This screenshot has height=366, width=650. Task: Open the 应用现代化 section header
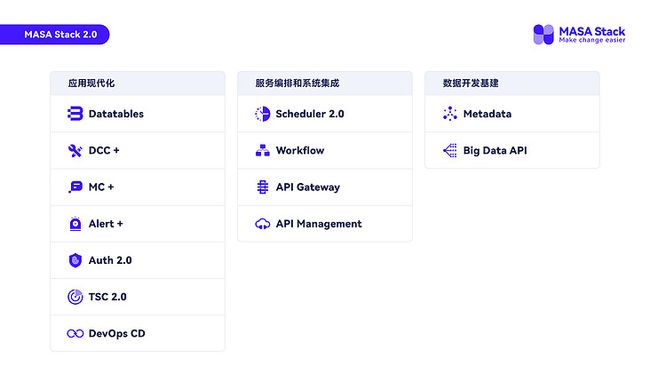coord(138,83)
